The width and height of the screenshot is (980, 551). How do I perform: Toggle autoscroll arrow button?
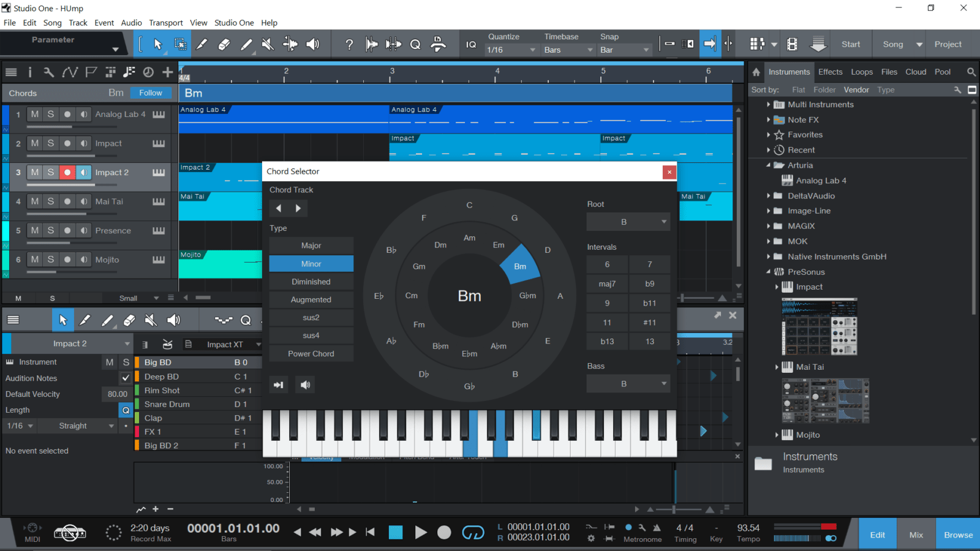(x=709, y=44)
